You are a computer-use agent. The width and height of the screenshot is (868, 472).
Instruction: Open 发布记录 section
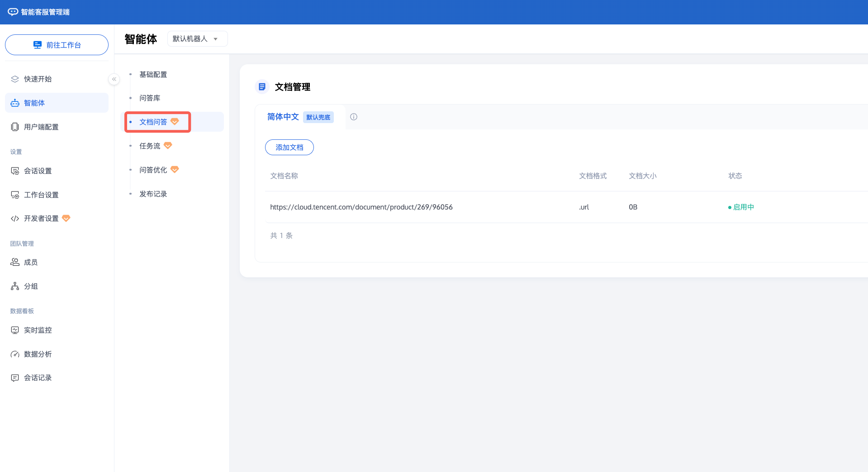[153, 194]
